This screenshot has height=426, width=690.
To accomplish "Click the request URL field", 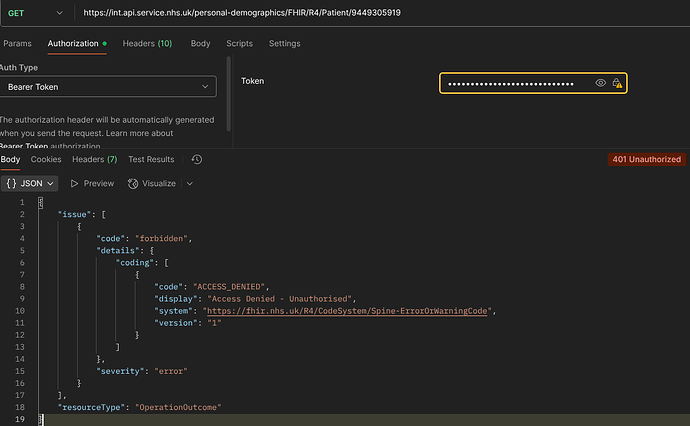I will click(380, 13).
